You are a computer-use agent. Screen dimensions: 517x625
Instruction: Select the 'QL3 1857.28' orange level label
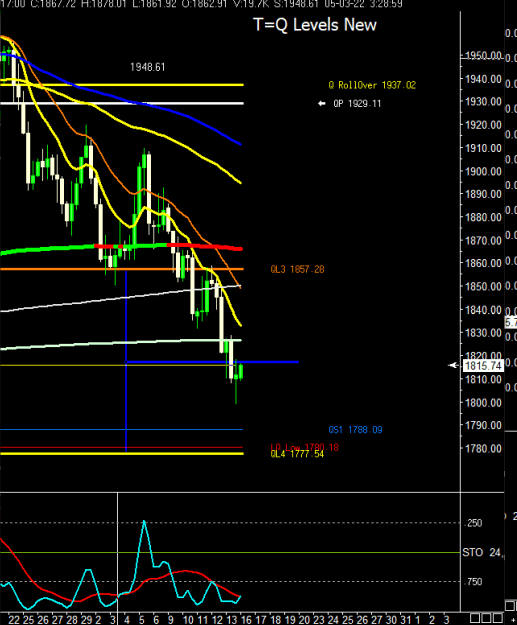(x=297, y=269)
